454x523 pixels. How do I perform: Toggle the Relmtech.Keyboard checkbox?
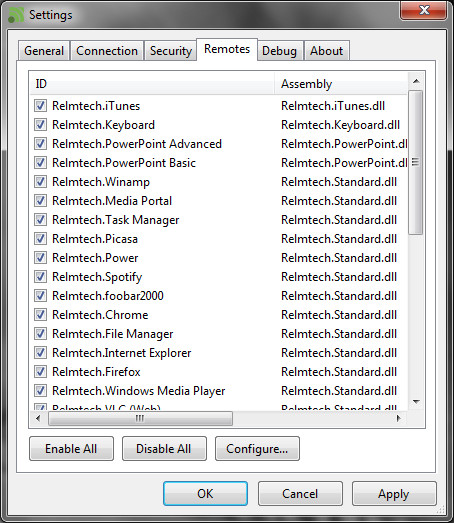coord(40,125)
